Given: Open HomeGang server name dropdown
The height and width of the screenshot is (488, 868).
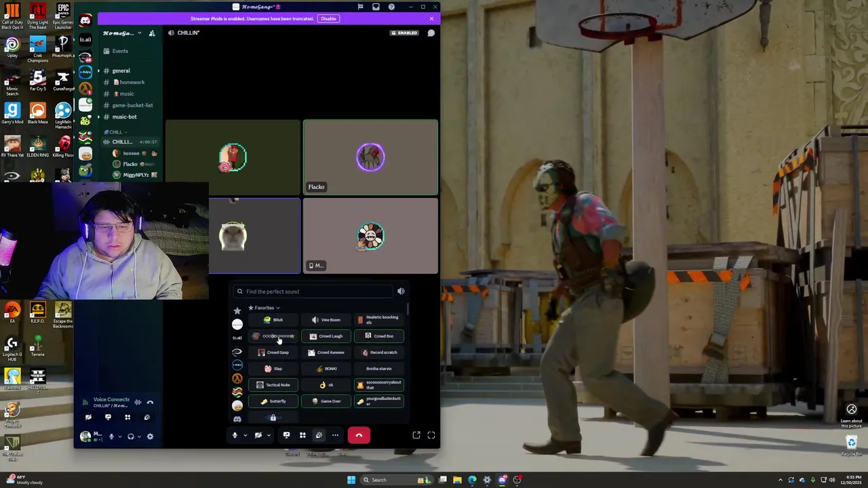Looking at the screenshot, I should pos(121,33).
